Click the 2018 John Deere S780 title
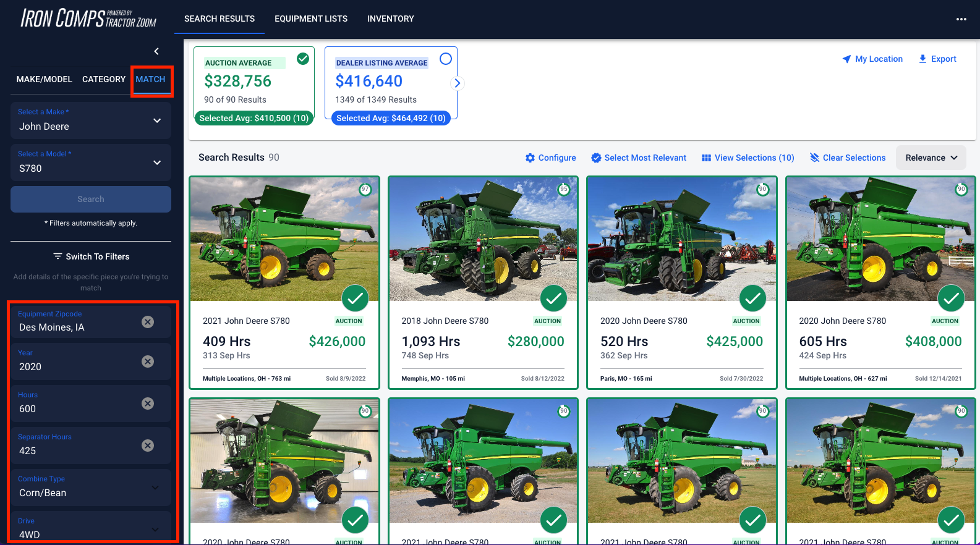This screenshot has height=545, width=980. pyautogui.click(x=445, y=321)
